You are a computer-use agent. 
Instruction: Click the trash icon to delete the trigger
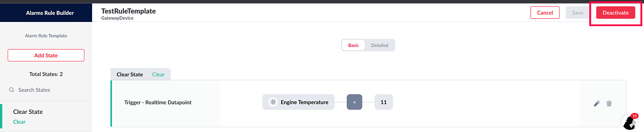point(609,104)
